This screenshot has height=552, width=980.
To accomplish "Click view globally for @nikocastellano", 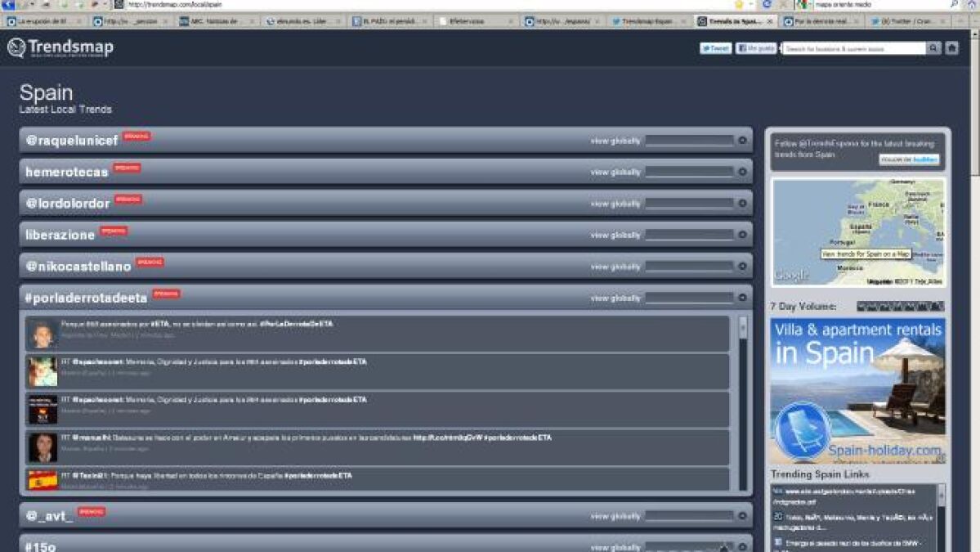I will 615,267.
